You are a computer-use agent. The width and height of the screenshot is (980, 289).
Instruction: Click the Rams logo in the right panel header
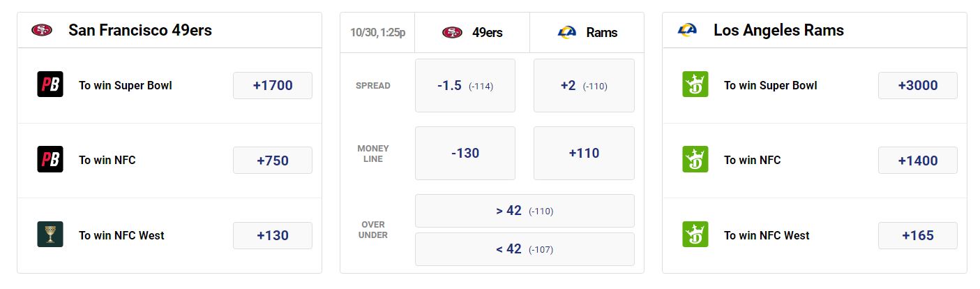pos(687,30)
